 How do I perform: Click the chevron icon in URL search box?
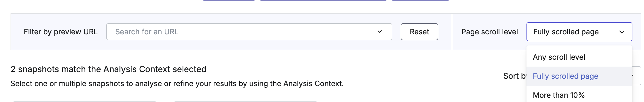point(379,32)
